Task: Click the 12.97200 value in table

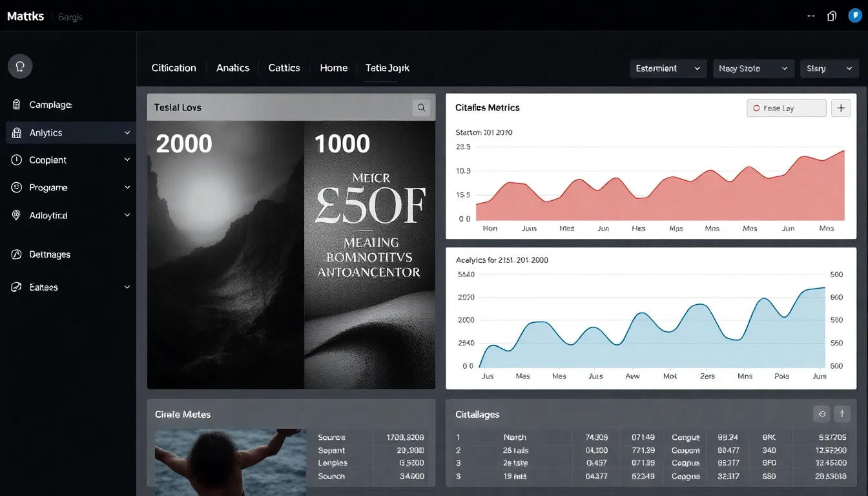Action: coord(831,450)
